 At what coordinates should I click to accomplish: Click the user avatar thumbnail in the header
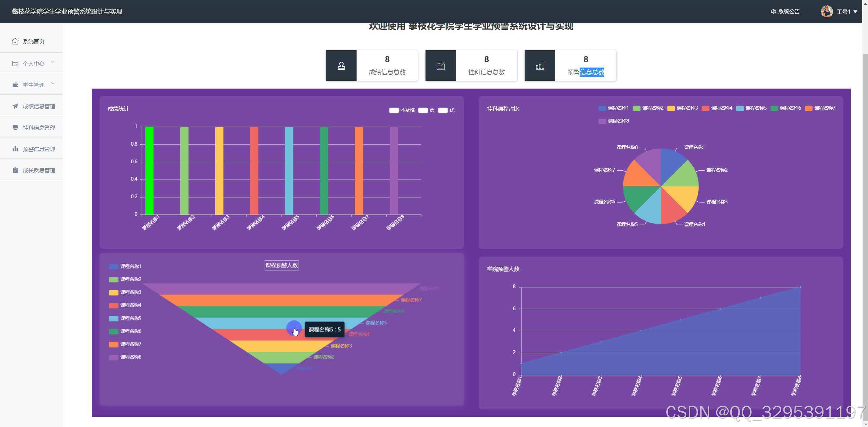[x=826, y=12]
